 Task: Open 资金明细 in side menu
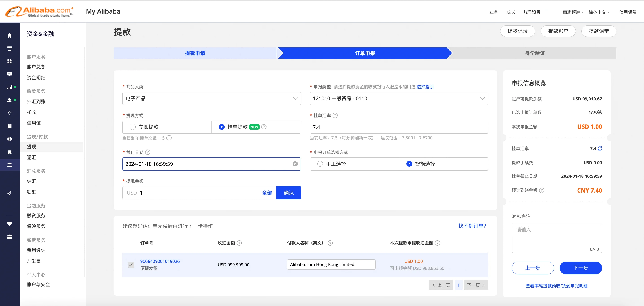[36, 78]
